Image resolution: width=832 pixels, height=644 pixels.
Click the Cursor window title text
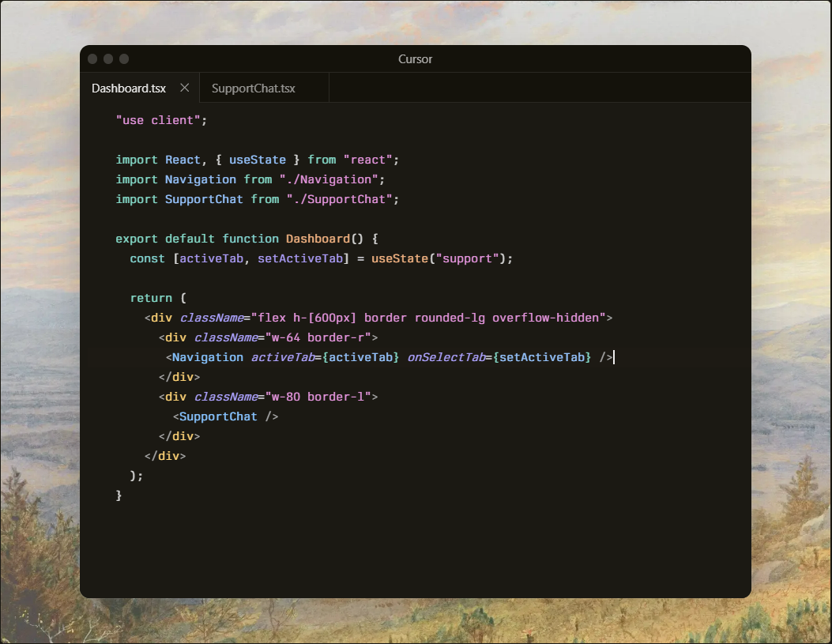pos(415,59)
